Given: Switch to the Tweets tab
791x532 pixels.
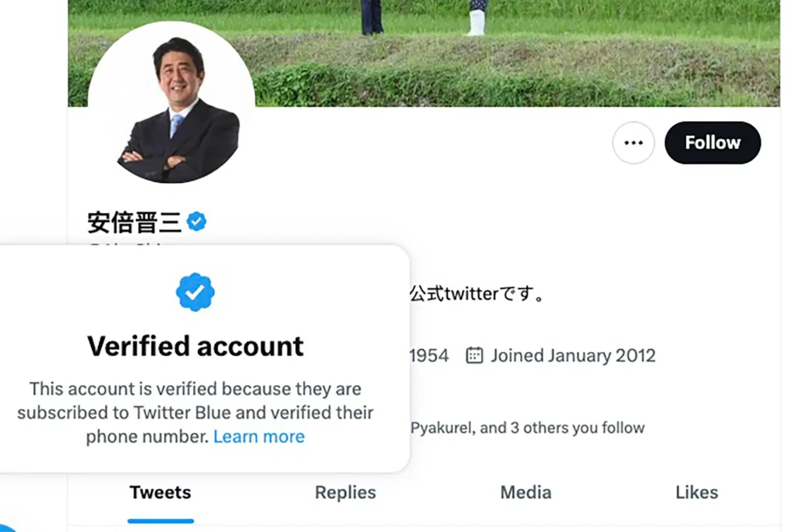Looking at the screenshot, I should click(x=160, y=493).
